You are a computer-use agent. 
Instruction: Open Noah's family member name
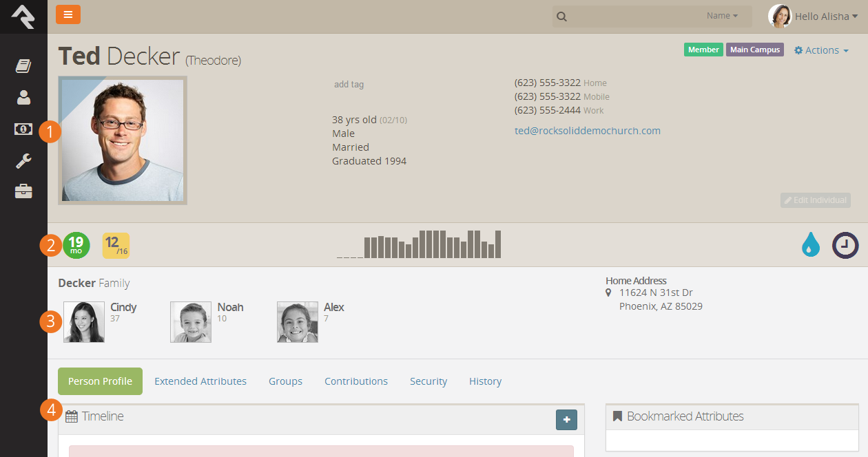tap(231, 308)
